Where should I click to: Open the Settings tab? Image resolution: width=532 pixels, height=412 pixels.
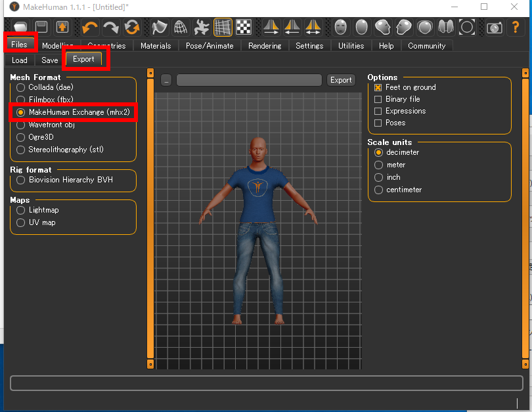pyautogui.click(x=309, y=46)
